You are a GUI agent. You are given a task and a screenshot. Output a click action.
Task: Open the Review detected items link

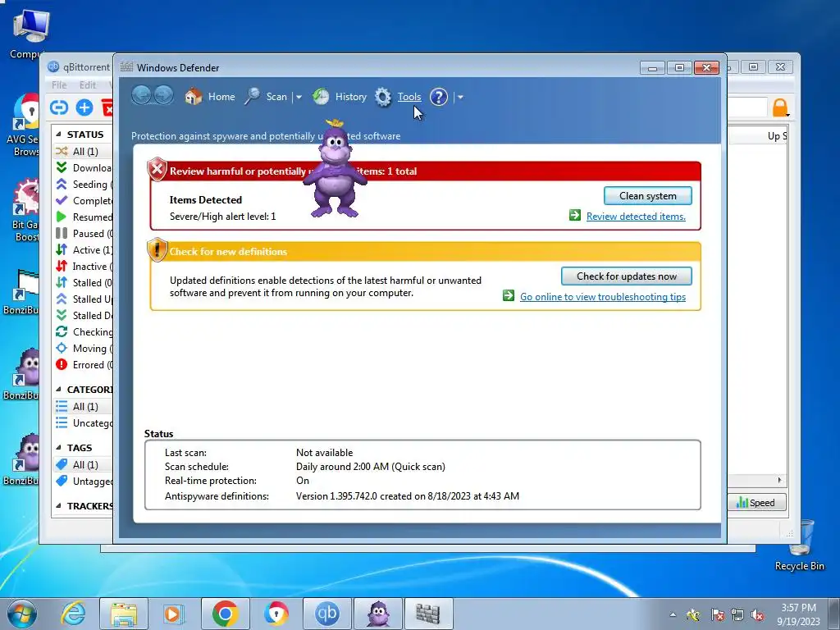click(x=636, y=217)
